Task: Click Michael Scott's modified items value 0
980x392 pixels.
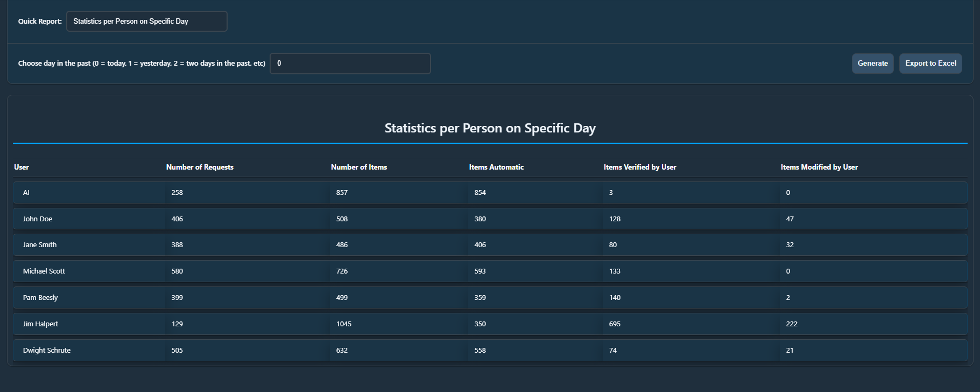Action: coord(788,271)
